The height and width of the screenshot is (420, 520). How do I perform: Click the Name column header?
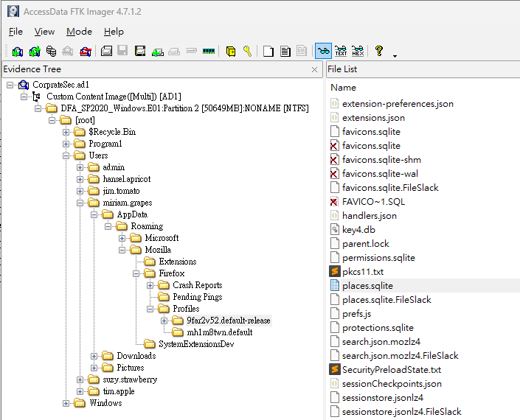343,88
